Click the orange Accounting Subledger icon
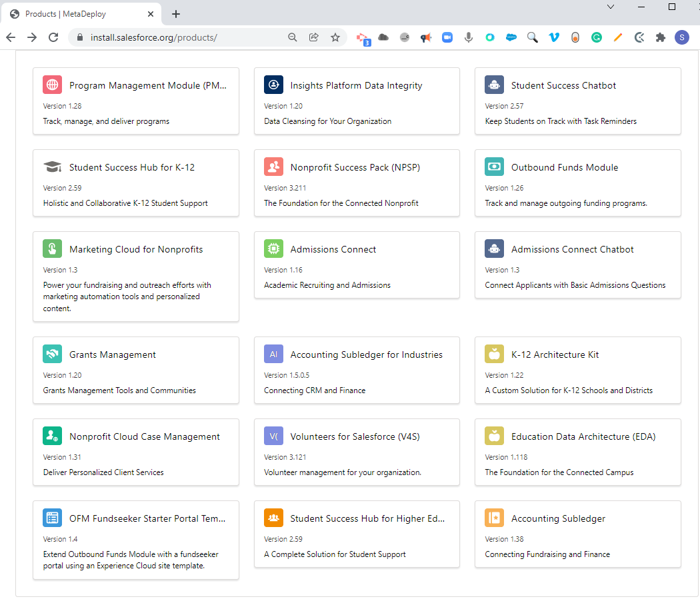The image size is (700, 603). tap(494, 518)
